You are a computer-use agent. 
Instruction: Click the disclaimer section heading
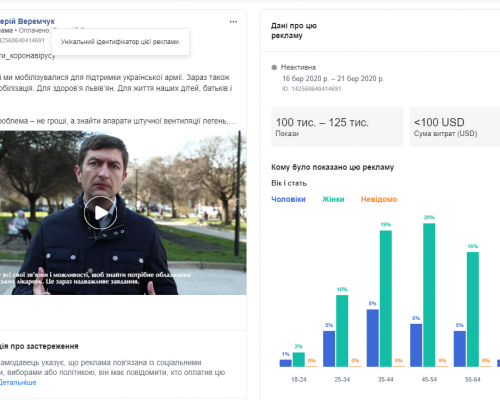coord(39,346)
